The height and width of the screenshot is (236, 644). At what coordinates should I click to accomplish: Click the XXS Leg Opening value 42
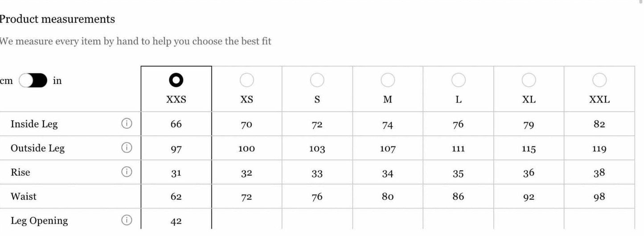coord(176,221)
